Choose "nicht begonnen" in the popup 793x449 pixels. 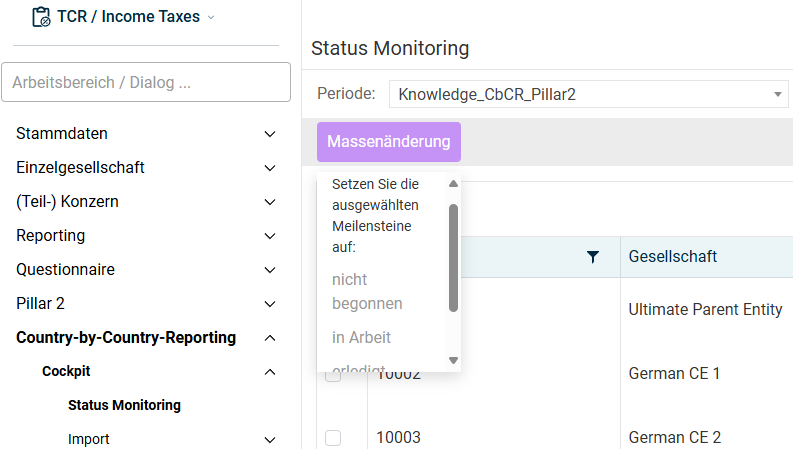point(367,291)
